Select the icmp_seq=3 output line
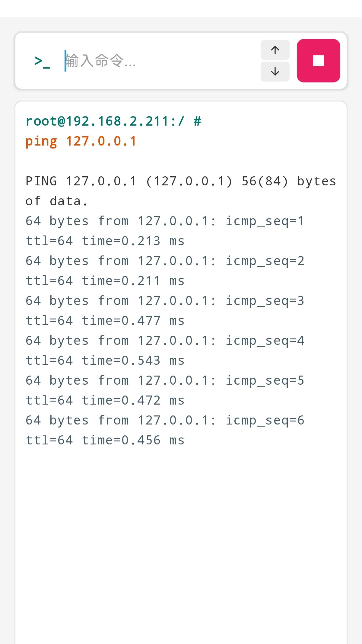Viewport: 362px width, 644px height. pyautogui.click(x=165, y=301)
